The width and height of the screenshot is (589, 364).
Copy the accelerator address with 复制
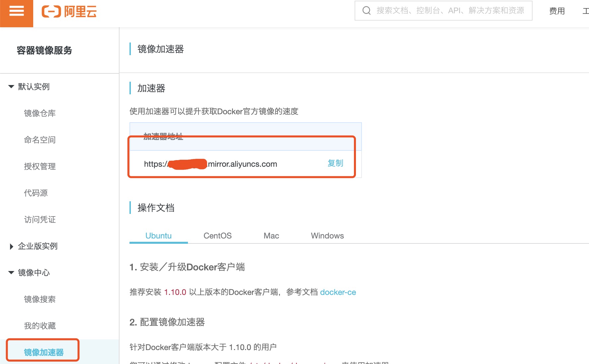335,163
